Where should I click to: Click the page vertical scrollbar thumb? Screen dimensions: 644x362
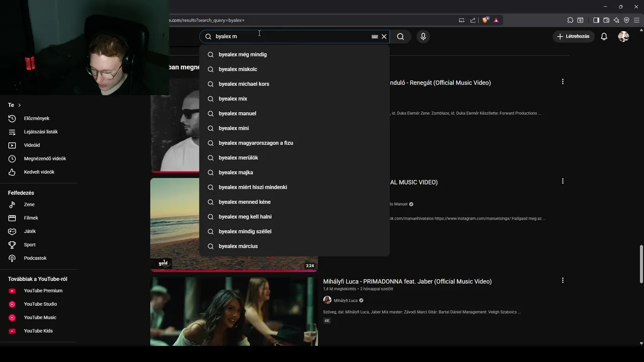[641, 264]
